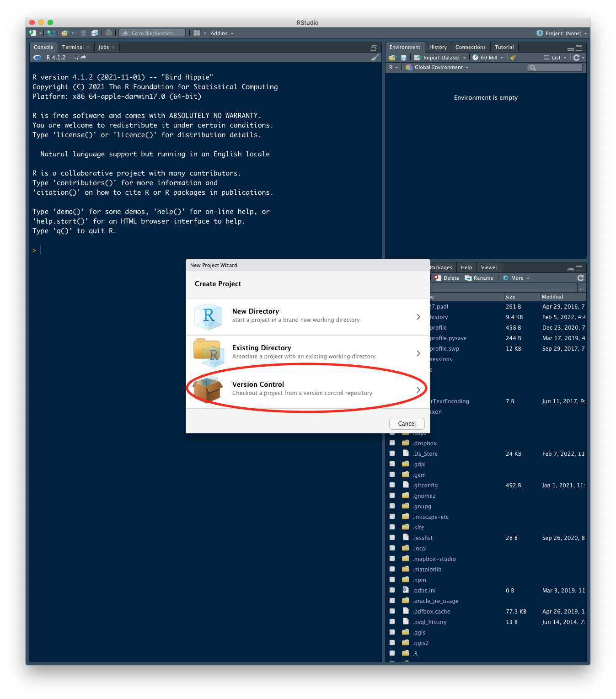Check the box next to .pdfbox.cache file
This screenshot has height=699, width=616.
392,611
